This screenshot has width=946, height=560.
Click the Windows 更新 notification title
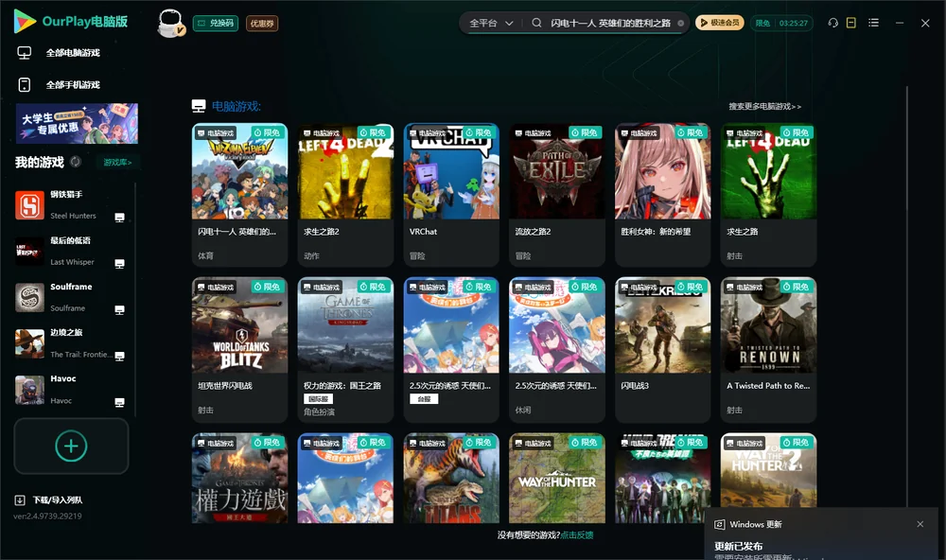[x=755, y=524]
